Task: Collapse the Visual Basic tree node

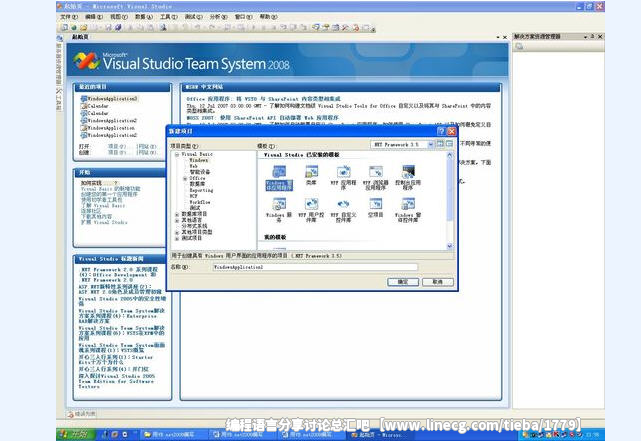Action: click(177, 155)
